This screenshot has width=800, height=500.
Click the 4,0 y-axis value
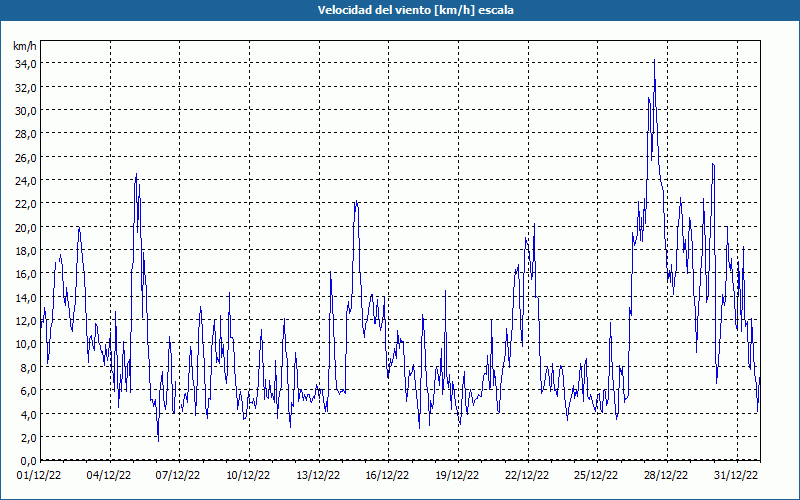[x=29, y=414]
